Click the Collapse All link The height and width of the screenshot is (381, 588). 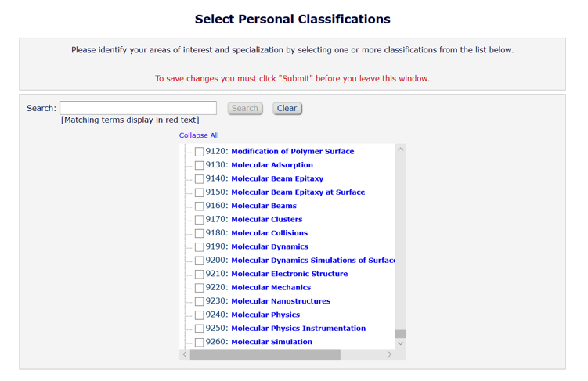199,135
